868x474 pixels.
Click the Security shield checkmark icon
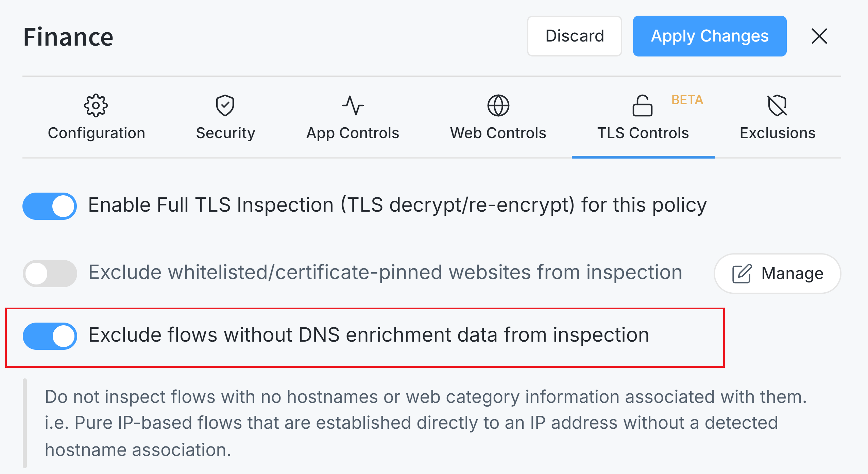[x=225, y=105]
